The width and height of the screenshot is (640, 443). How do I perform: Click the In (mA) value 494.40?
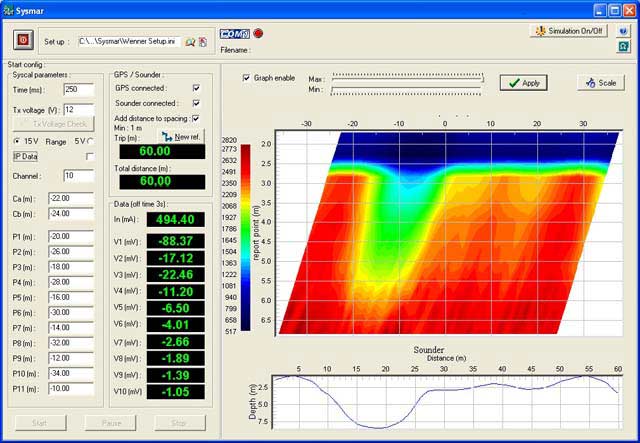click(176, 220)
